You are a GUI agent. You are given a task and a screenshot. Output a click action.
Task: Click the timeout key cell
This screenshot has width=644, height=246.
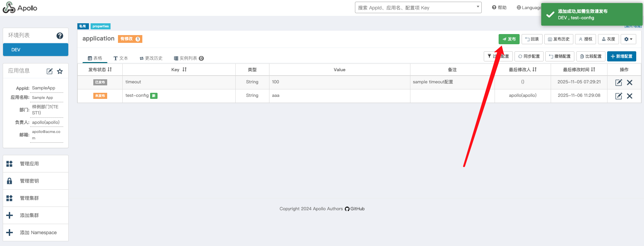click(x=179, y=82)
